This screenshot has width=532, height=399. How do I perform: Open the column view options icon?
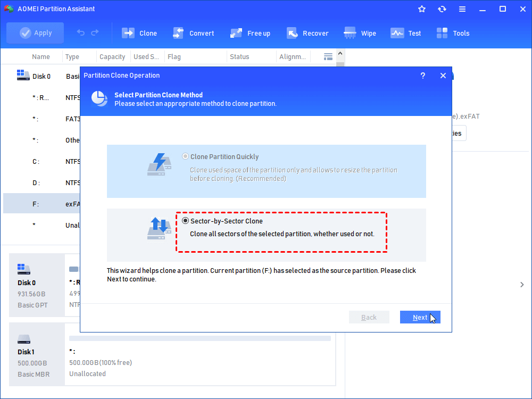coord(328,57)
